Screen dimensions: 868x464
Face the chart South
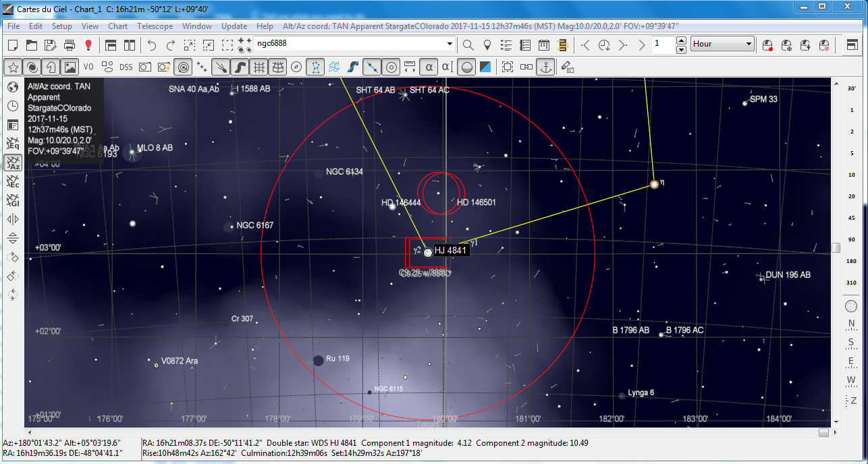coord(851,343)
